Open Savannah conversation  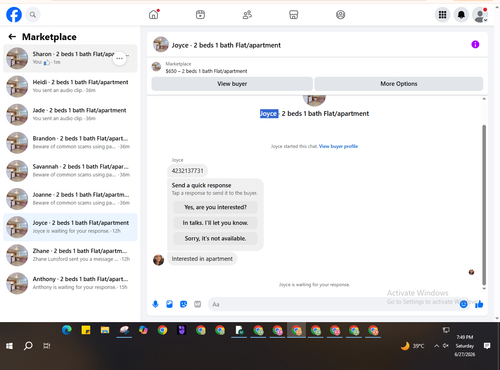tap(70, 171)
